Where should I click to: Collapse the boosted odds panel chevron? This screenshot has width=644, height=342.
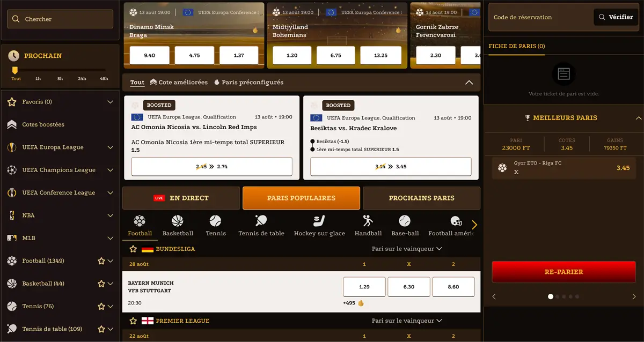click(x=469, y=83)
